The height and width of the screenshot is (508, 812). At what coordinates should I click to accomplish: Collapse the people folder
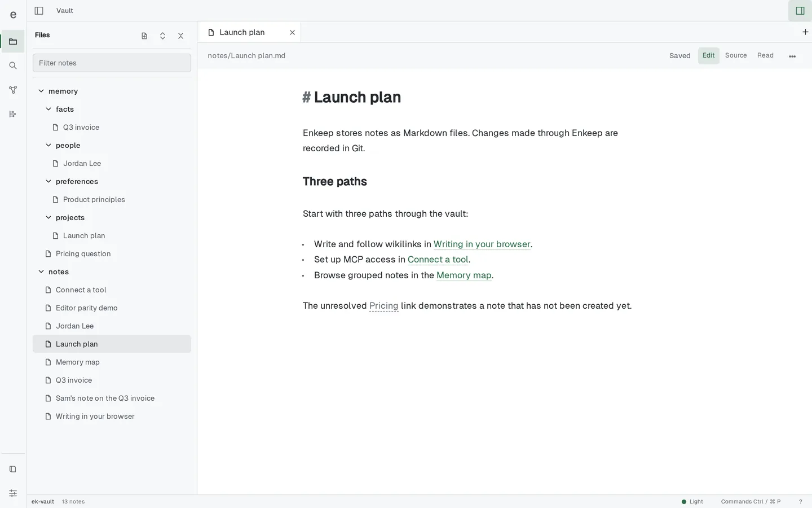tap(48, 145)
